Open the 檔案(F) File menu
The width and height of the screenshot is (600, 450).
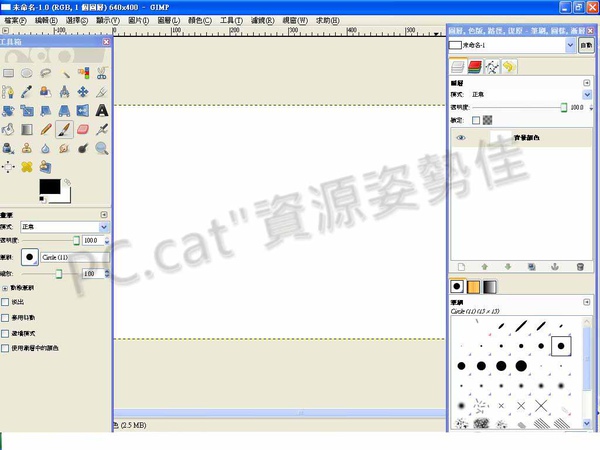click(x=15, y=21)
